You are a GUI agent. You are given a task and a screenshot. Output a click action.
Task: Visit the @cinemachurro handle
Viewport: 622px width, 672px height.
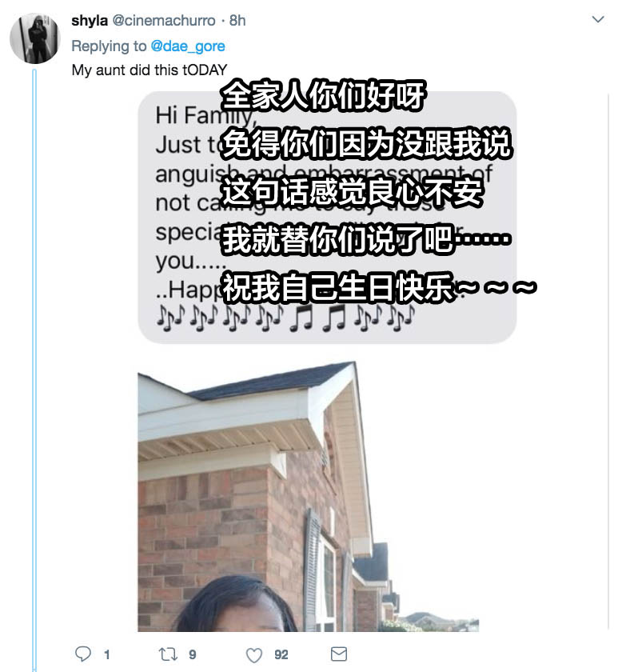(x=164, y=21)
